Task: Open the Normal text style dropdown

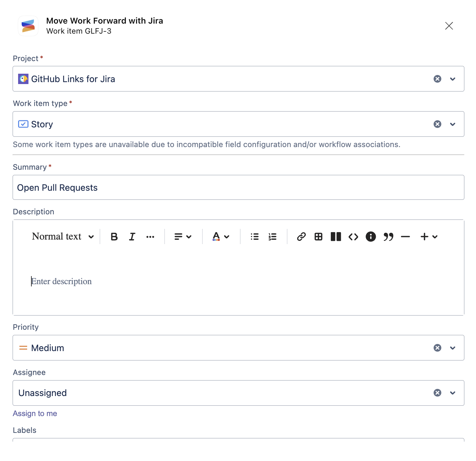Action: pos(63,237)
